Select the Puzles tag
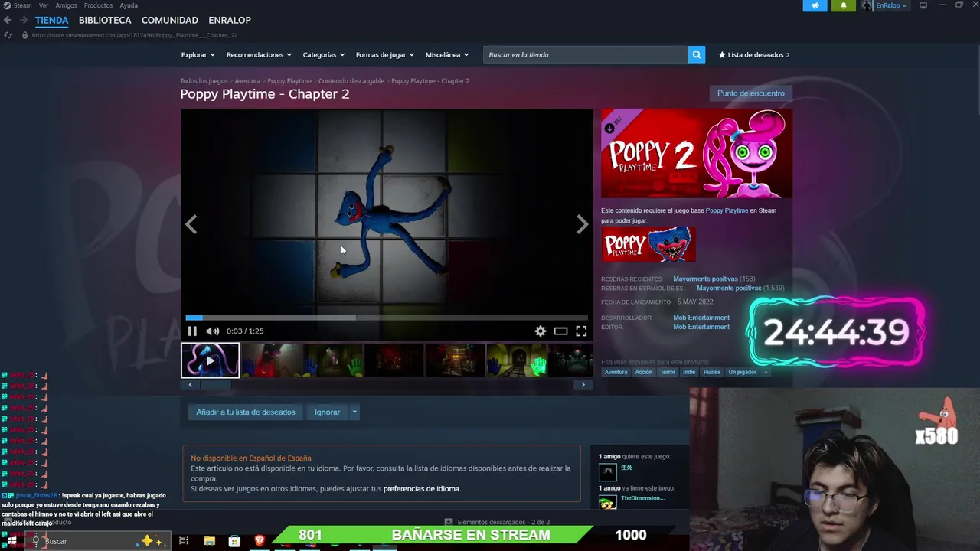The width and height of the screenshot is (980, 551). point(712,372)
